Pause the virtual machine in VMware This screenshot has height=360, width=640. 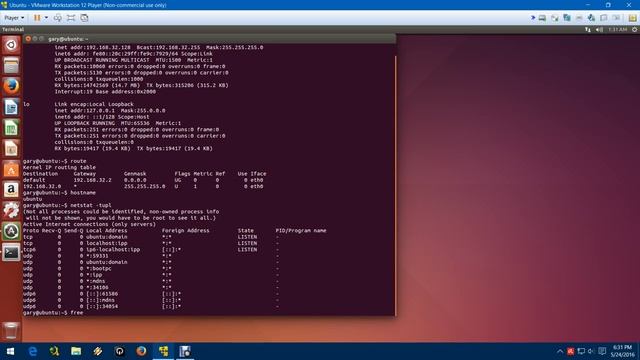coord(37,18)
